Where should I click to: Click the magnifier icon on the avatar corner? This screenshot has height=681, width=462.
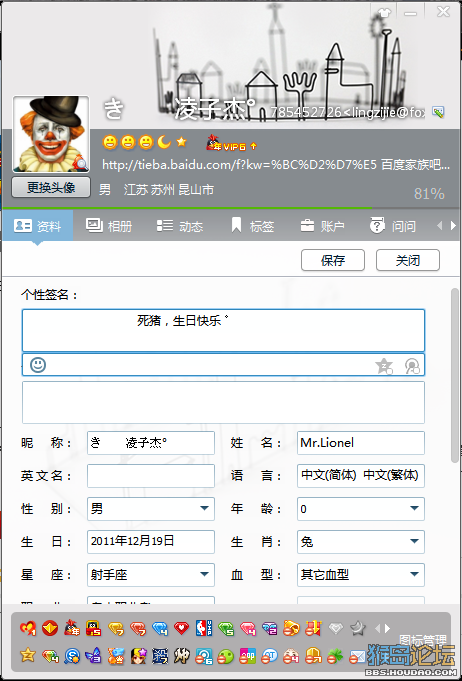click(x=81, y=163)
